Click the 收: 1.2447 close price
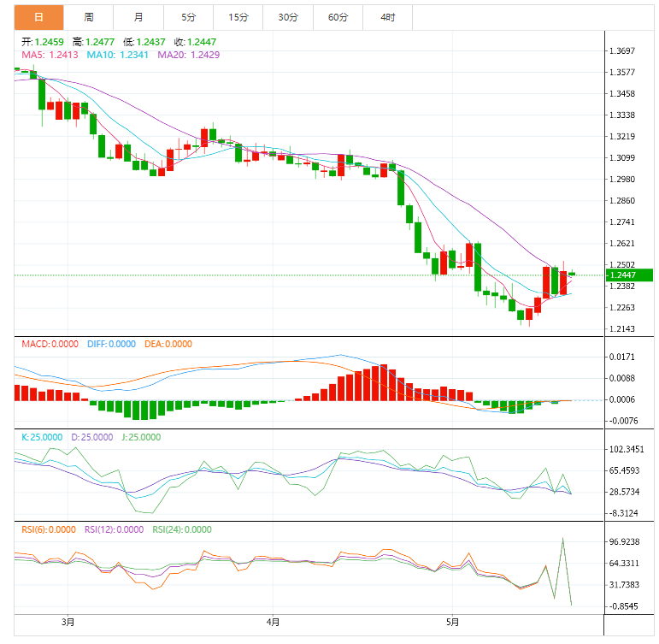 195,42
